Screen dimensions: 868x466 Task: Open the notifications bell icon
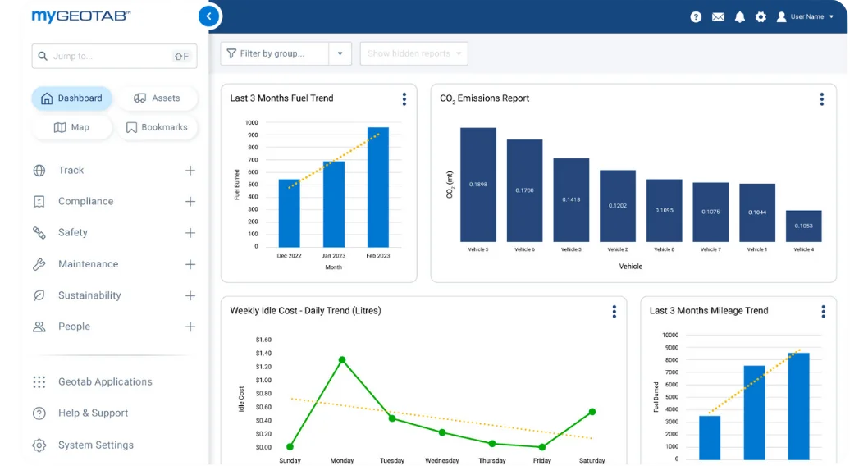[x=739, y=16]
